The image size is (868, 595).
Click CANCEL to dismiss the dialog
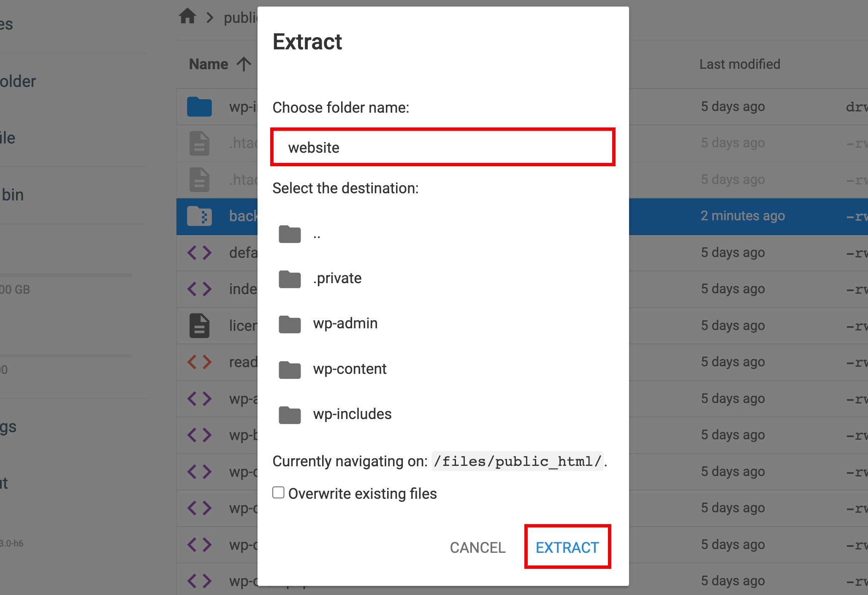(477, 547)
